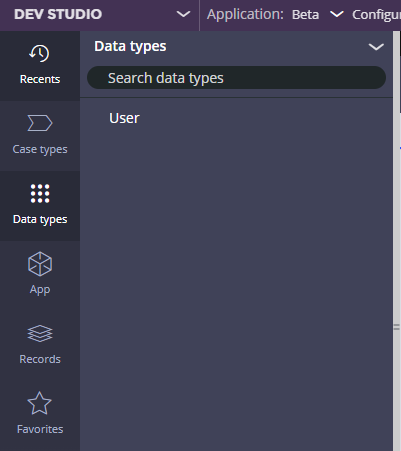Viewport: 401px width, 451px height.
Task: Select the Case types arrow icon
Action: pyautogui.click(x=40, y=123)
